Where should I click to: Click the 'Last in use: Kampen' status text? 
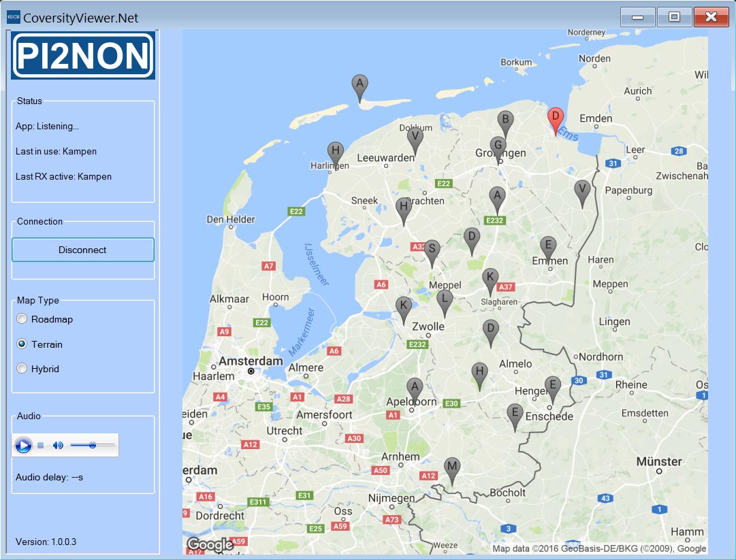(x=56, y=152)
